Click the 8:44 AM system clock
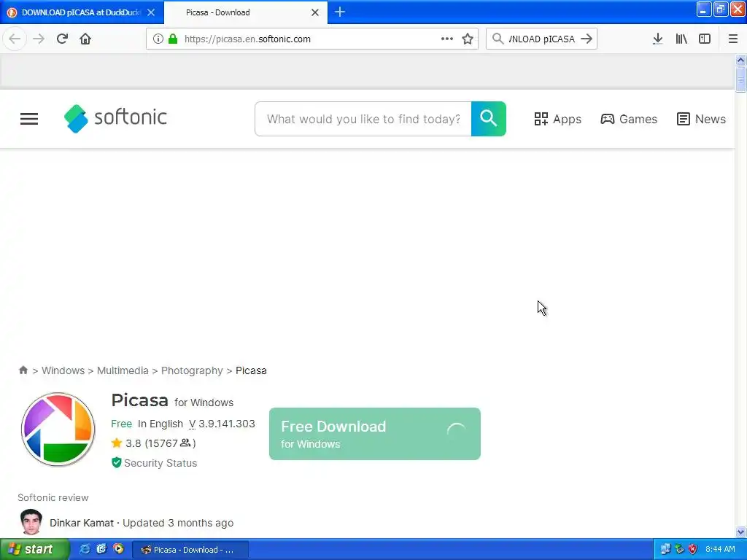Viewport: 747px width, 560px height. (x=720, y=550)
